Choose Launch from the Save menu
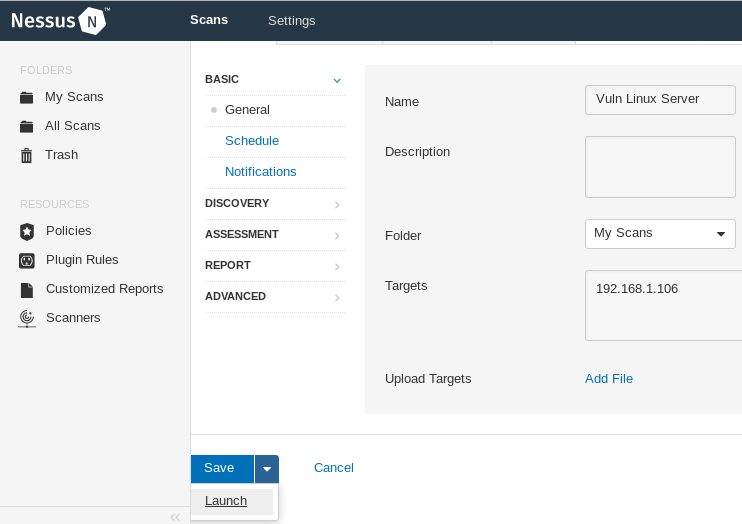The width and height of the screenshot is (742, 524). pos(226,501)
